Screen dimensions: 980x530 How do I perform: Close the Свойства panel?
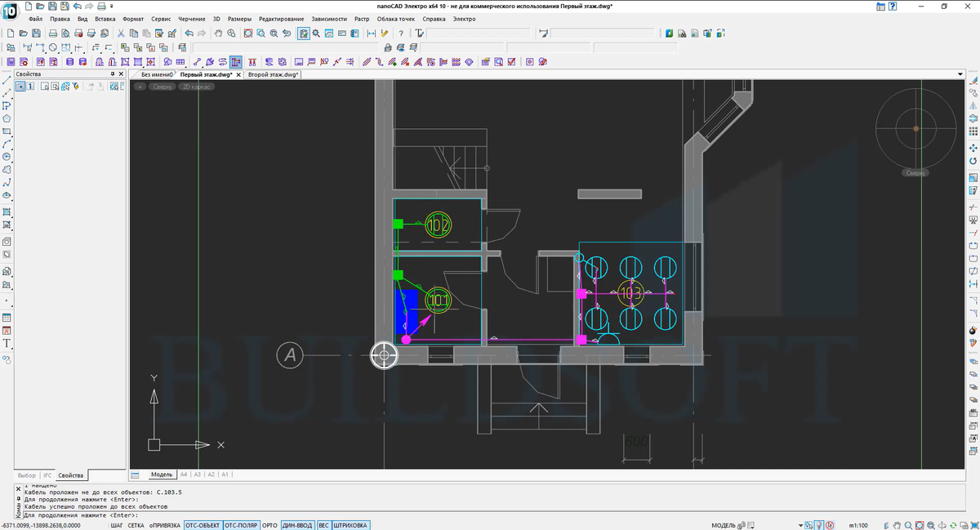point(122,74)
